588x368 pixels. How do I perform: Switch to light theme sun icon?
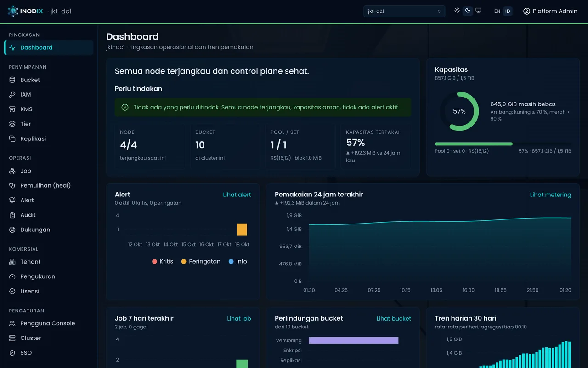click(x=457, y=11)
